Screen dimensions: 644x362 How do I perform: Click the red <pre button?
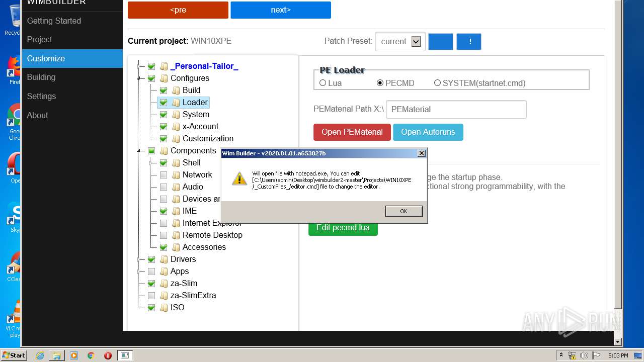178,10
